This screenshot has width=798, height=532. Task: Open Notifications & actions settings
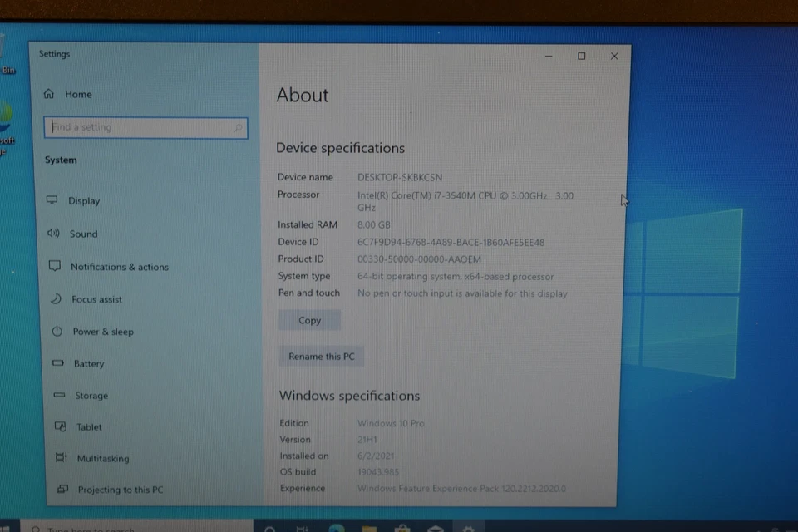coord(120,266)
